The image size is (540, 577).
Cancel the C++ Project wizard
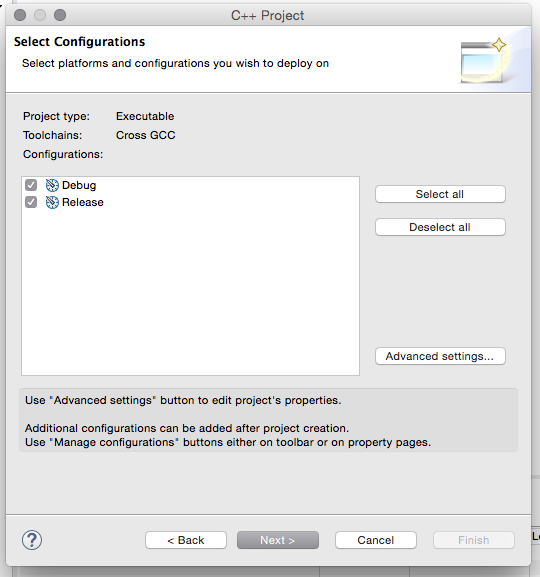[x=376, y=540]
